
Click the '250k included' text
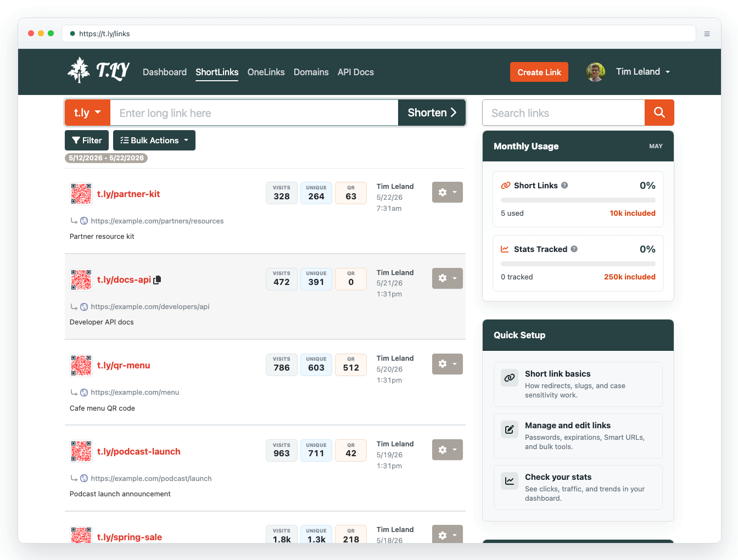[x=630, y=277]
